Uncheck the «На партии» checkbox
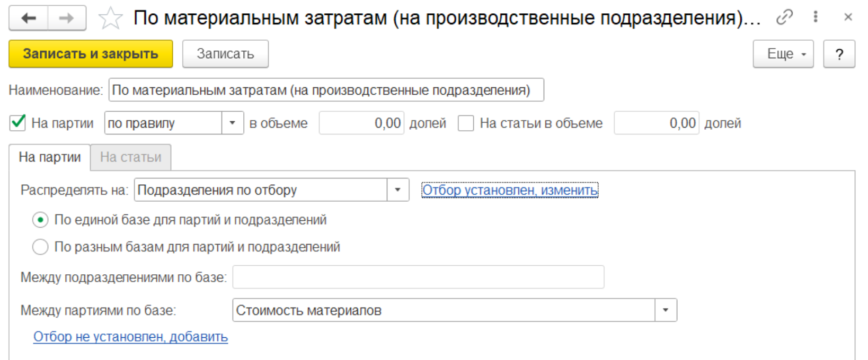The width and height of the screenshot is (868, 360). 18,123
